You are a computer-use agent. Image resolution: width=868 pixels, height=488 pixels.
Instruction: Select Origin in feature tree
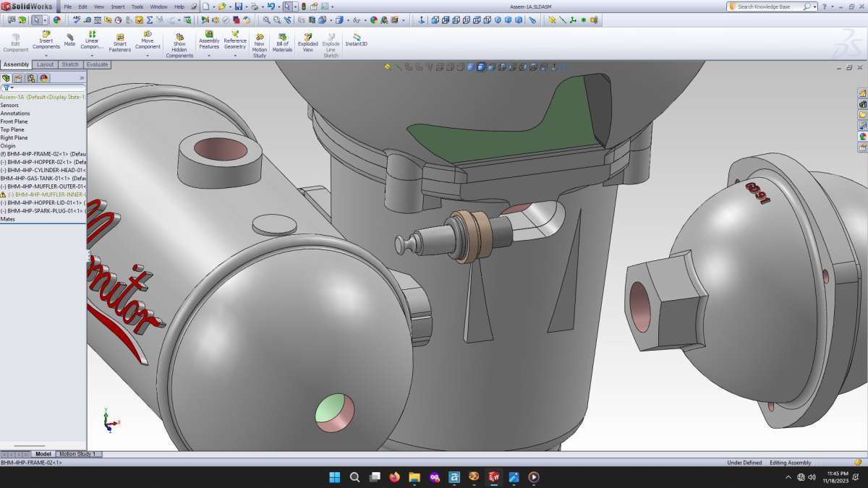click(x=8, y=145)
